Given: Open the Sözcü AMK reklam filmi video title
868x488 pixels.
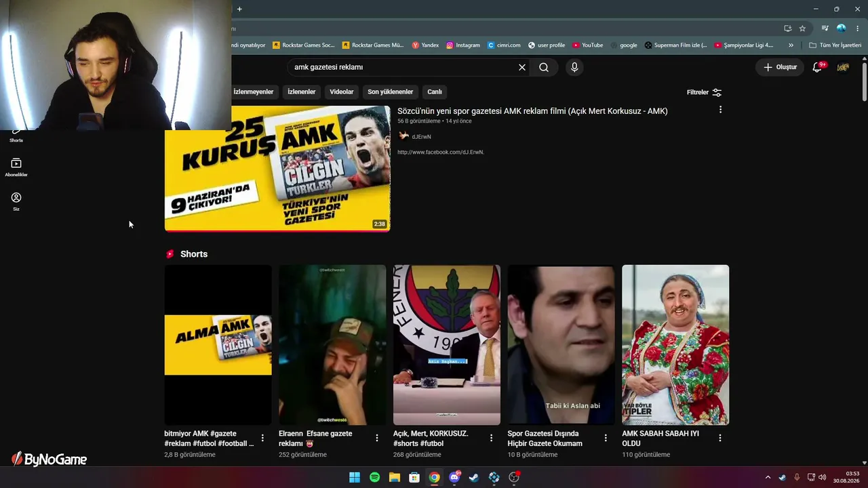Looking at the screenshot, I should (x=532, y=111).
